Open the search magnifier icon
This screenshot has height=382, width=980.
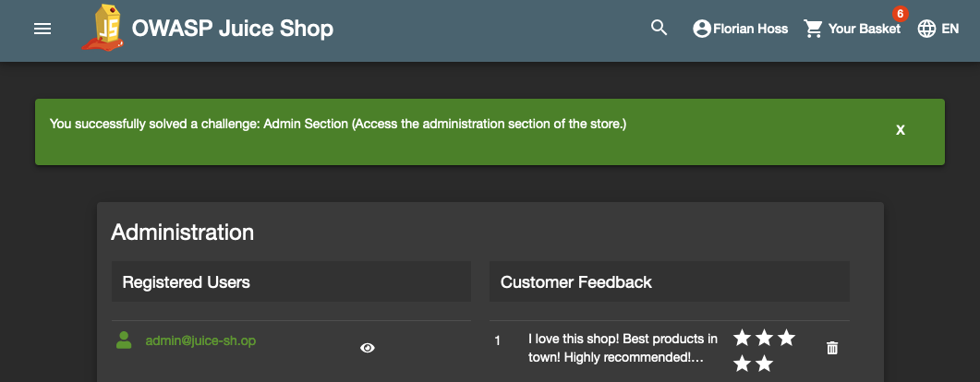[x=659, y=28]
